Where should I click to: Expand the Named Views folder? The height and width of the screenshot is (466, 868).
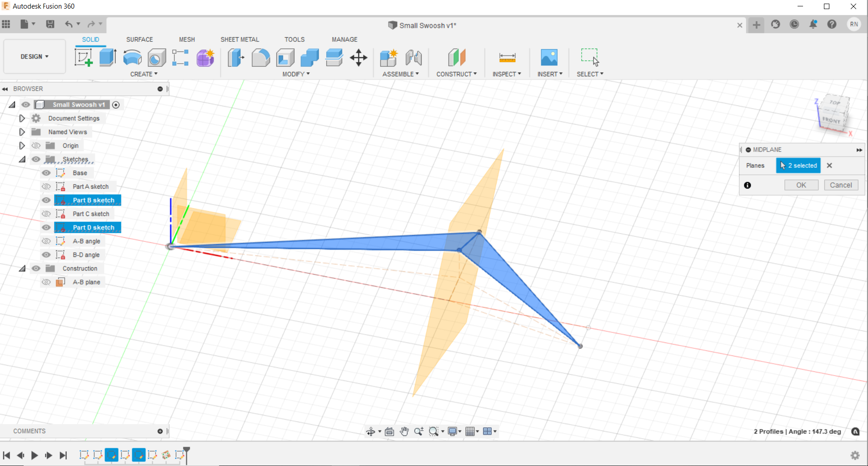[x=22, y=132]
